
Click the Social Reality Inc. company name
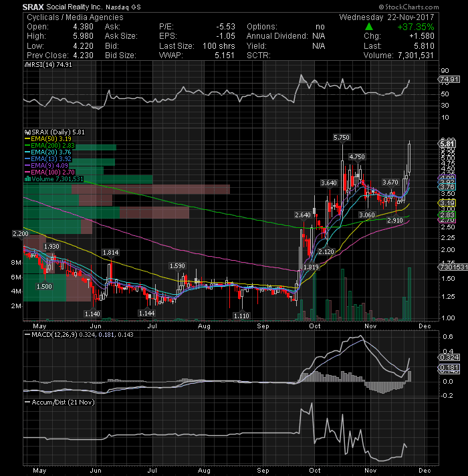74,7
